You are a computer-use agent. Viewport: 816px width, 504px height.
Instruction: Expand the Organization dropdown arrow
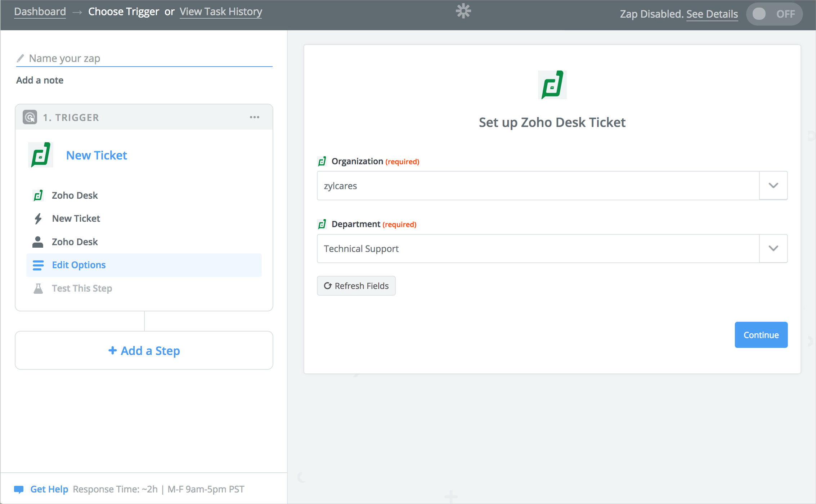[773, 186]
